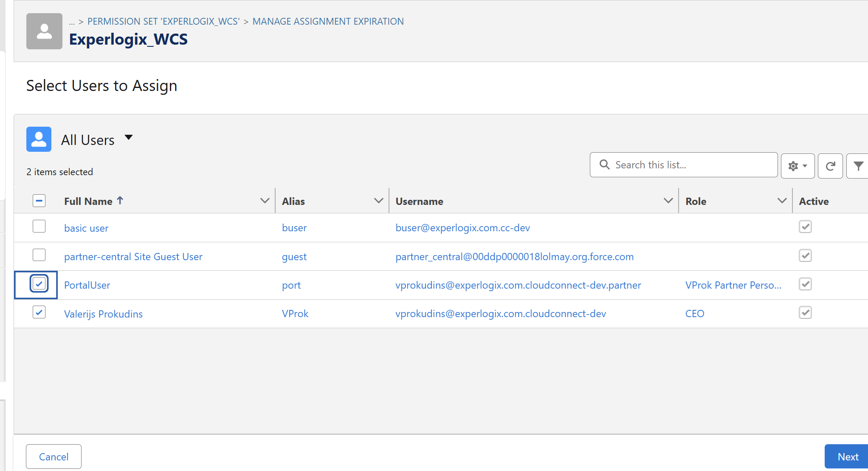The image size is (868, 471).
Task: Click the VProk alias link
Action: [295, 314]
